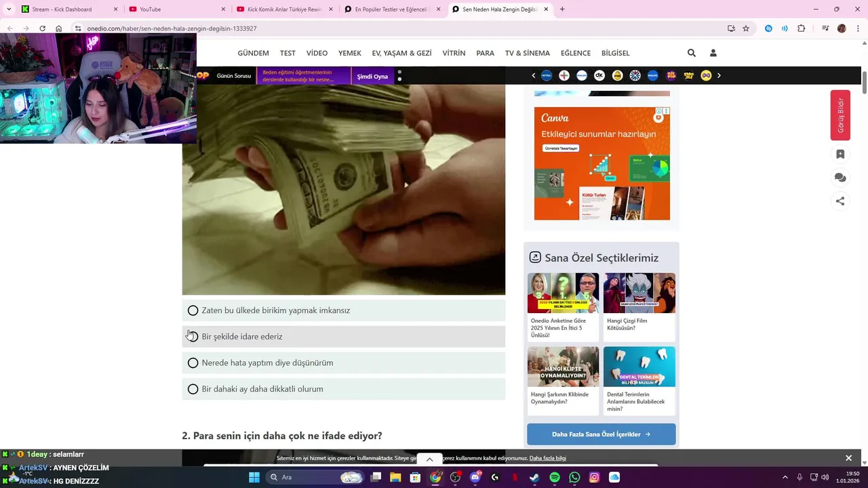Dismiss the cookie notice with the X
This screenshot has width=868, height=488.
[x=848, y=458]
